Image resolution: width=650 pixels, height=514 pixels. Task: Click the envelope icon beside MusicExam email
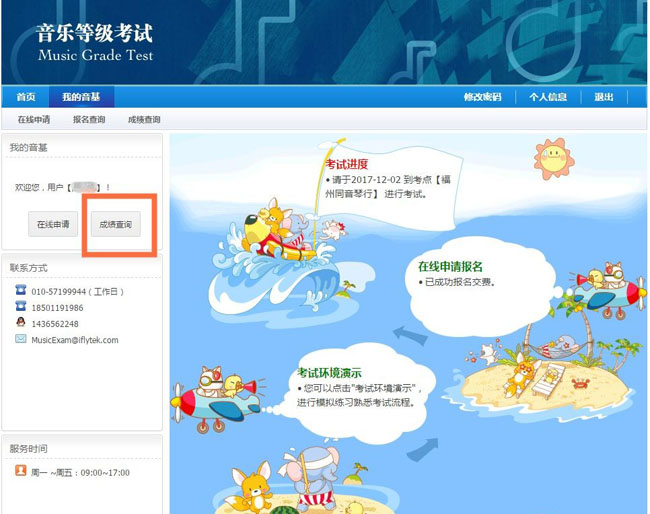click(21, 339)
